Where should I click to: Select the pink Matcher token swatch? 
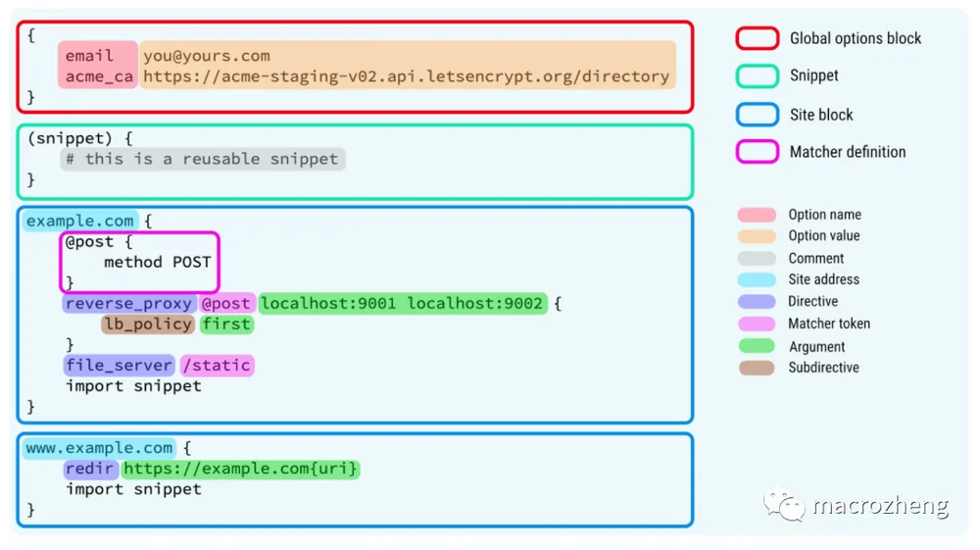pyautogui.click(x=757, y=324)
